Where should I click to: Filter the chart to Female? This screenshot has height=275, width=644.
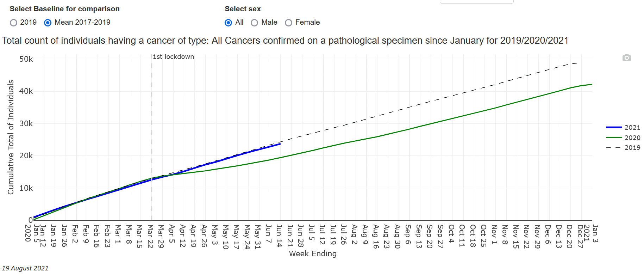[288, 23]
